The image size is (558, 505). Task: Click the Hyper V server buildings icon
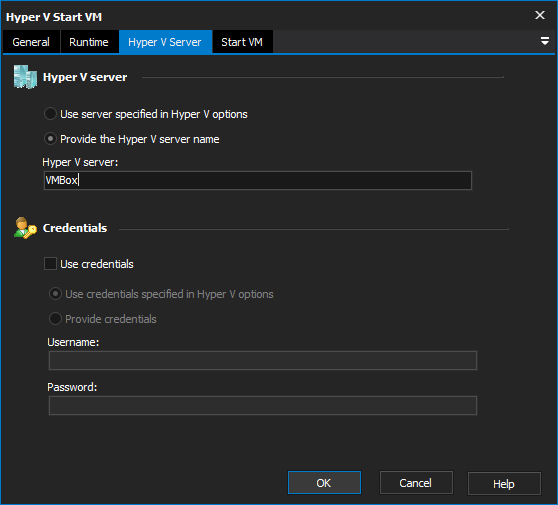(25, 77)
